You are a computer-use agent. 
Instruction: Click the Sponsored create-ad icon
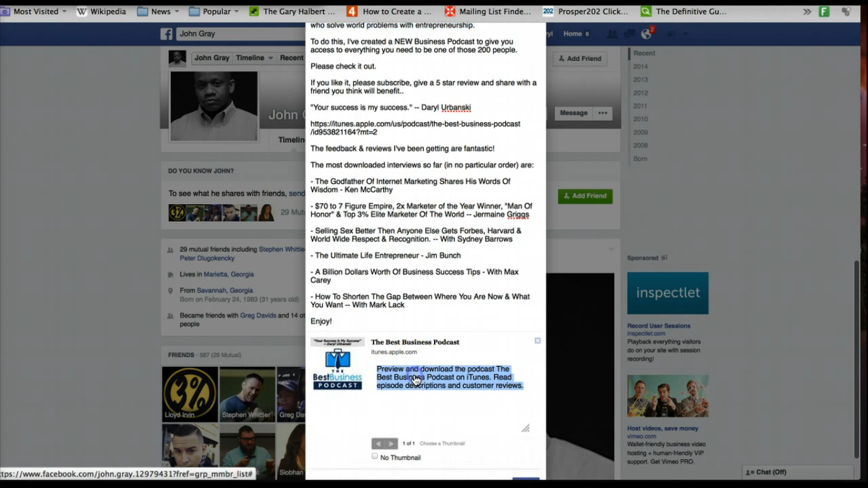(665, 258)
